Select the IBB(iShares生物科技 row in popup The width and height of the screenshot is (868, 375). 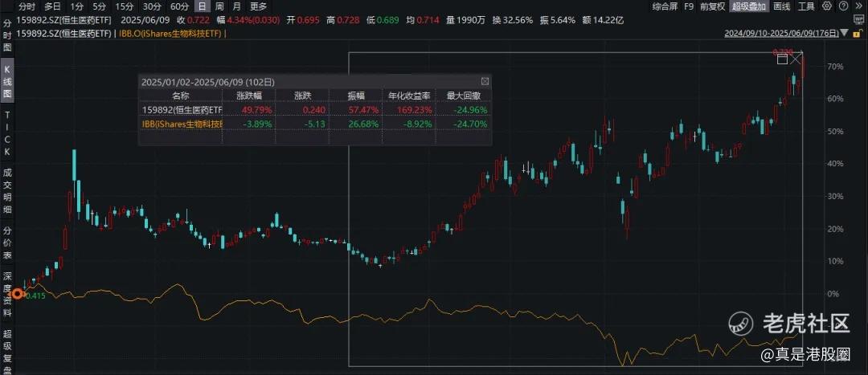click(x=314, y=124)
